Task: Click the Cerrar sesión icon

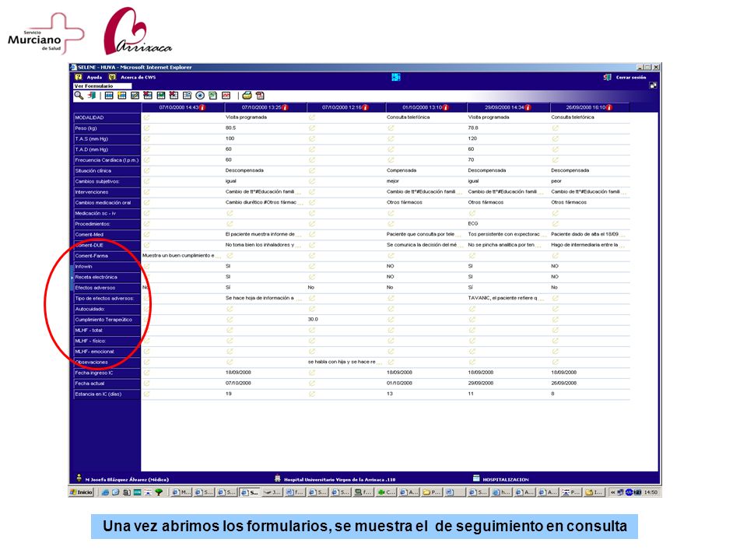Action: [608, 77]
